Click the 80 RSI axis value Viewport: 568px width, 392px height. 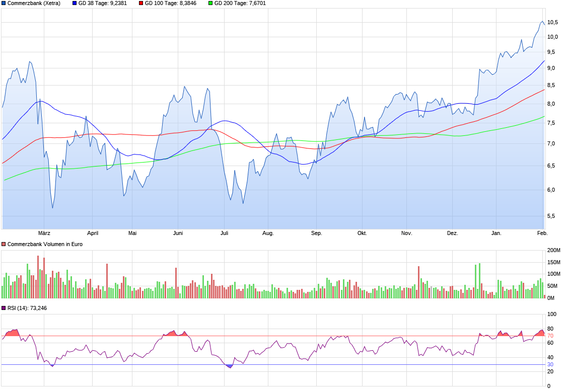click(550, 329)
